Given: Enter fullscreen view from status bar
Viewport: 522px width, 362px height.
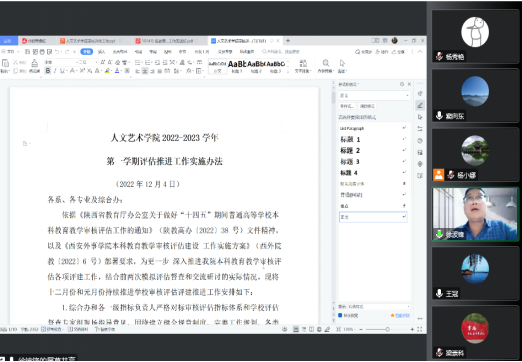Looking at the screenshot, I should pyautogui.click(x=420, y=329).
